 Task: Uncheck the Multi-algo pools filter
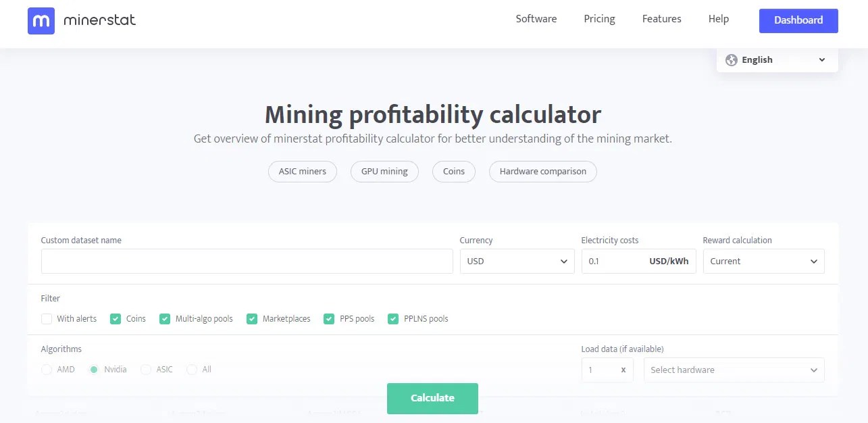click(165, 318)
